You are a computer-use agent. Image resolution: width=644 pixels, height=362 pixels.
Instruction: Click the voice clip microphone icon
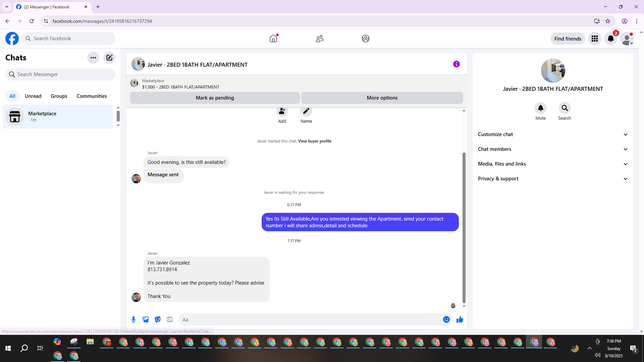(133, 319)
